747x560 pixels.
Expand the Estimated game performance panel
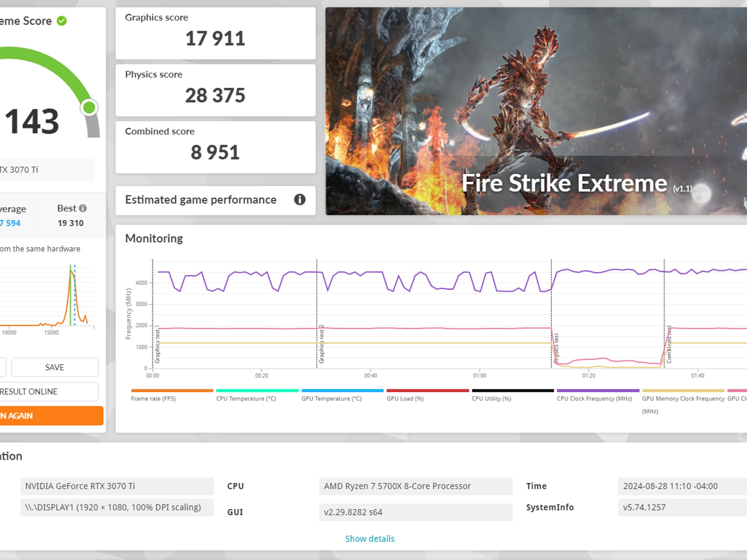pos(216,200)
